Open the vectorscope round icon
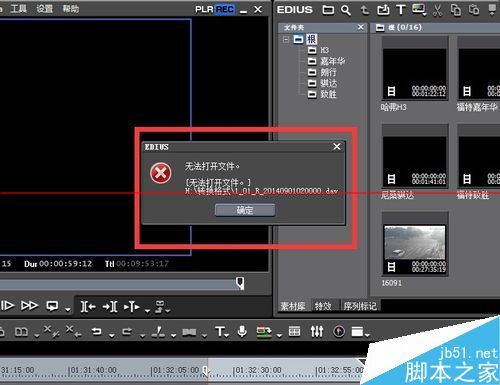Viewport: 500px width, 385px height. pos(339,331)
